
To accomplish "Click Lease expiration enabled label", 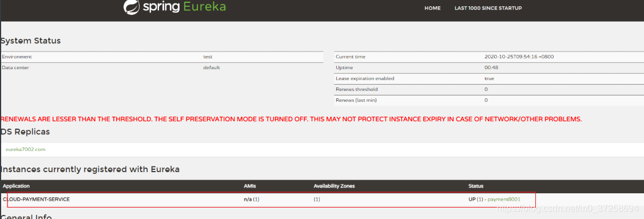I will point(365,78).
